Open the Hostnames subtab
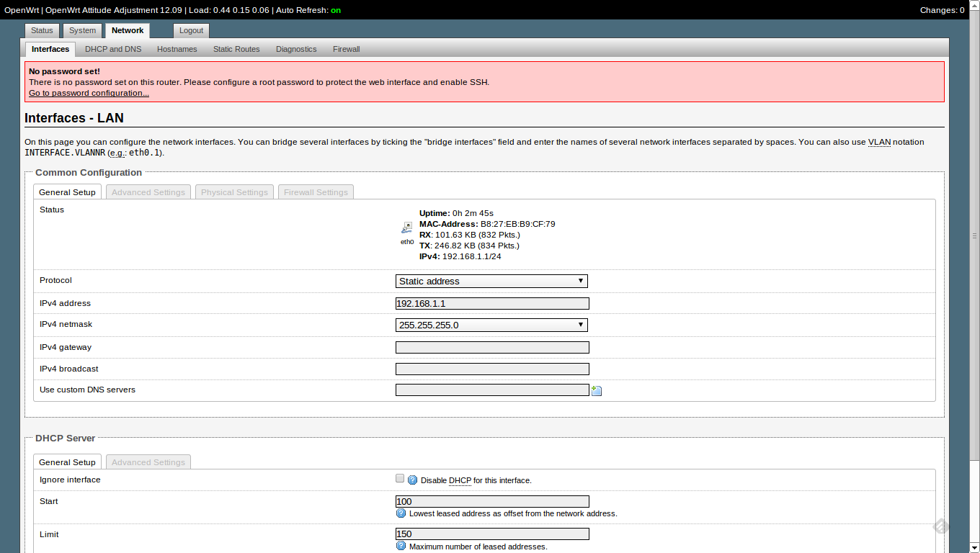 (x=177, y=49)
